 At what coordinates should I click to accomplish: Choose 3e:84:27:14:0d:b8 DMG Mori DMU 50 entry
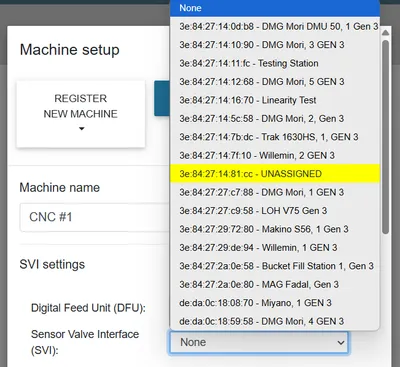pyautogui.click(x=275, y=26)
